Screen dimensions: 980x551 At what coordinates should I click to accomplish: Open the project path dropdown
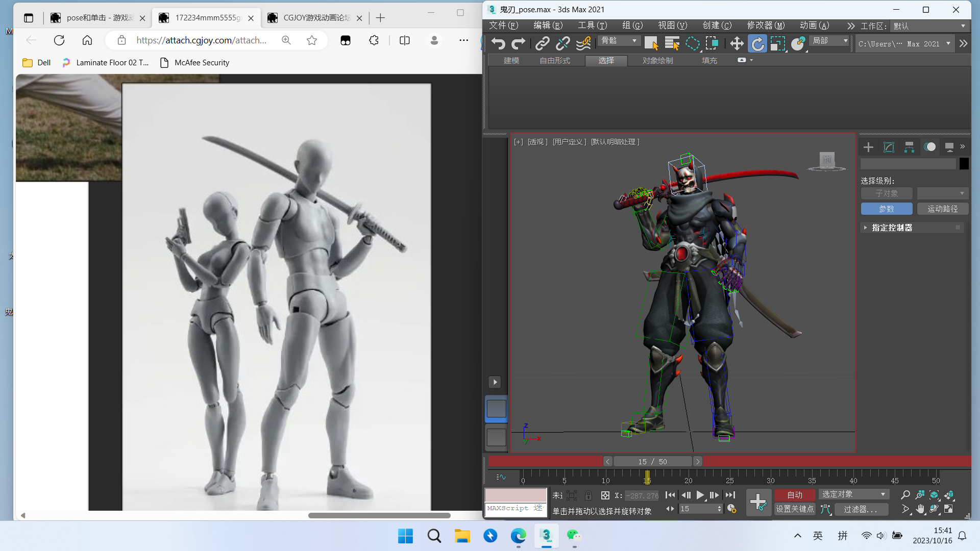pos(904,44)
